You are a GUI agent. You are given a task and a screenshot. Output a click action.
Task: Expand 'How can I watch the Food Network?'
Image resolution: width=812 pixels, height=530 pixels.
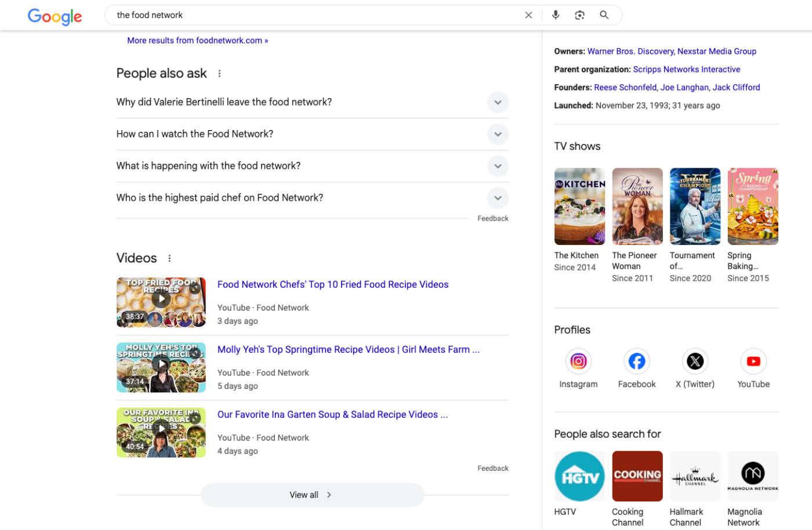click(x=498, y=134)
